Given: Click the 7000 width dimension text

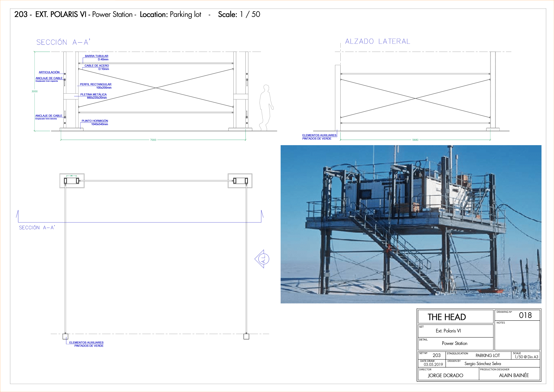Looking at the screenshot, I should tap(153, 140).
